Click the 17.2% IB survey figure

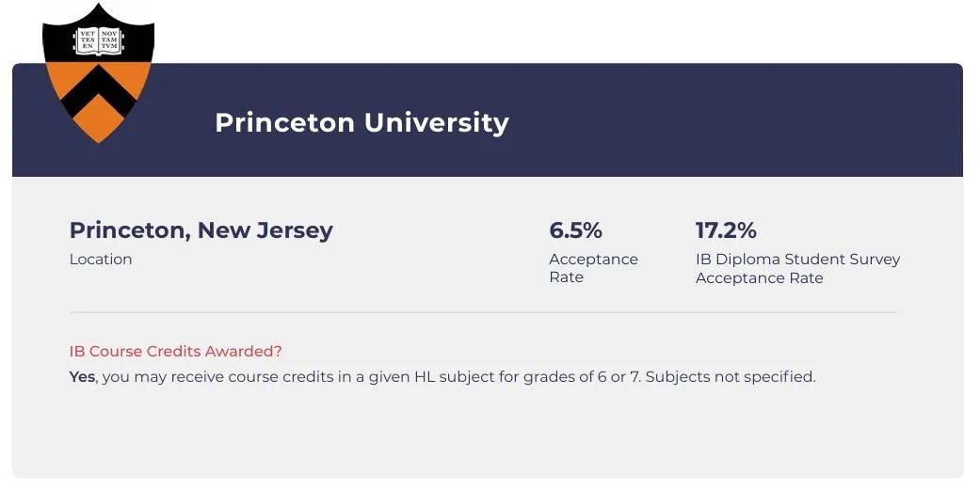click(726, 230)
